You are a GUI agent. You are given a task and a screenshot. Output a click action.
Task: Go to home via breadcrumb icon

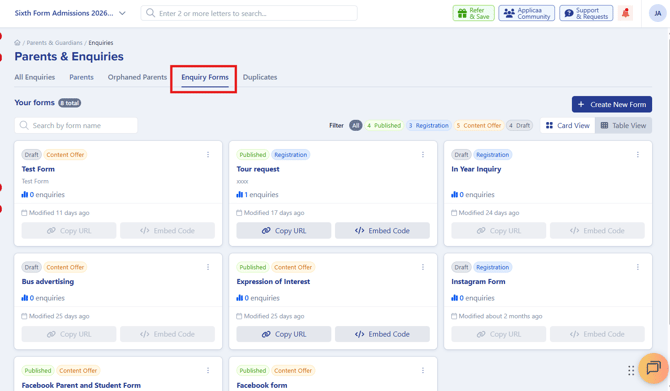coord(17,43)
